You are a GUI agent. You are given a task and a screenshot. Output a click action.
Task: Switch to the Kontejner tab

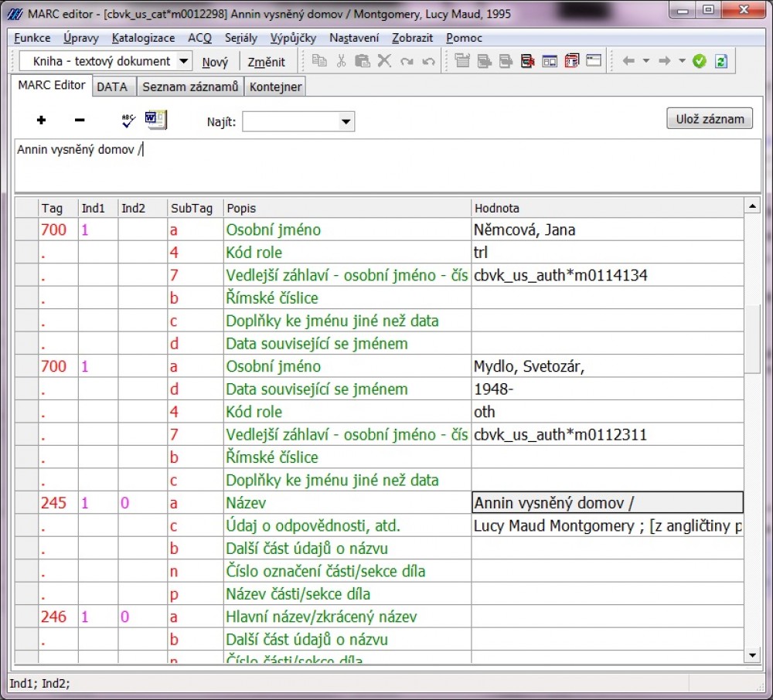[276, 87]
